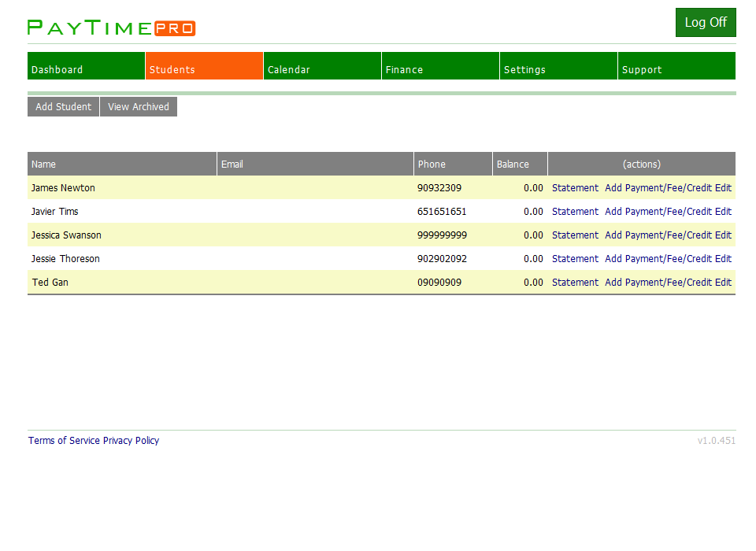The width and height of the screenshot is (756, 551).
Task: Select the name Jessie Thoreson
Action: pyautogui.click(x=65, y=259)
